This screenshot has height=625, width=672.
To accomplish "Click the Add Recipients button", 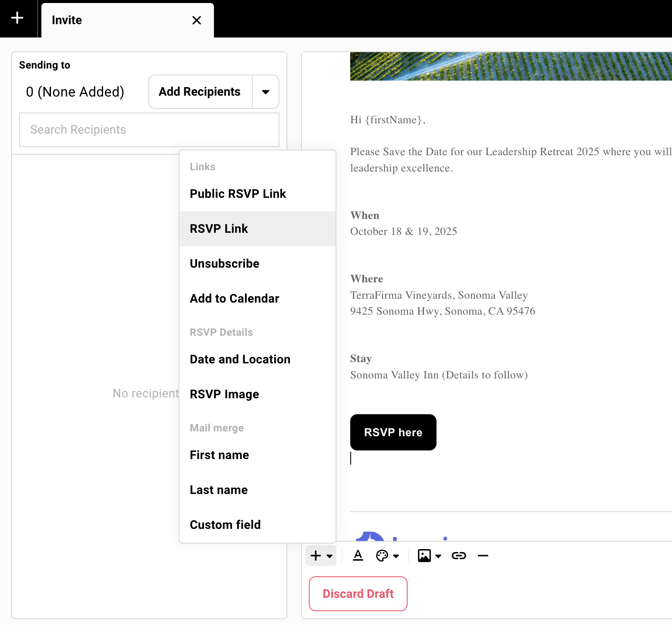I will click(x=200, y=91).
